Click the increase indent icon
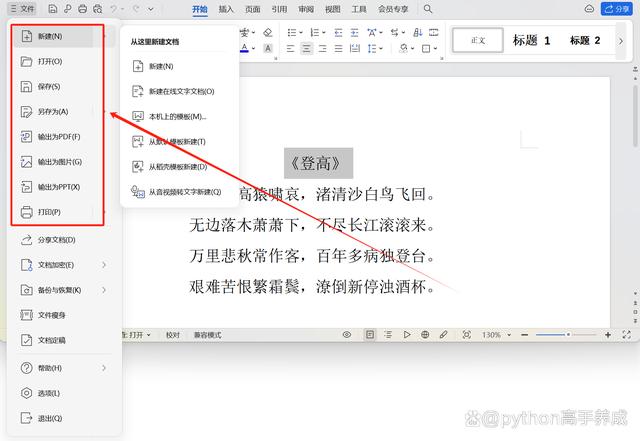Screen dimensions: 640x441 [355, 32]
